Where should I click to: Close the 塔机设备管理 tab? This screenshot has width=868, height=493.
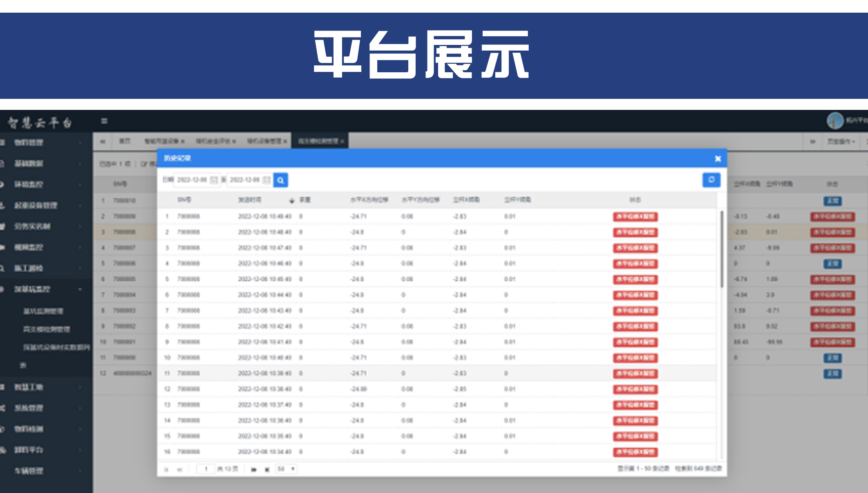(285, 141)
